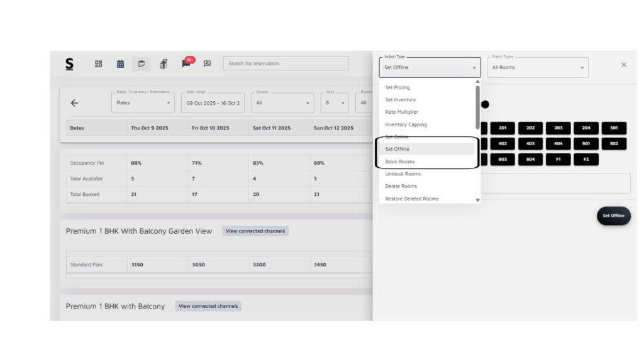Click the Search for reservation field

(x=286, y=63)
